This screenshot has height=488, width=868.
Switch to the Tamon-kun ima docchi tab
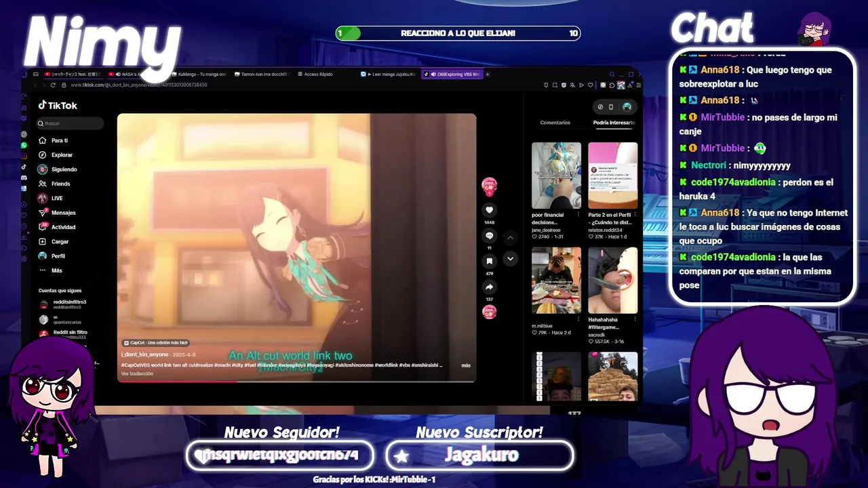click(x=263, y=74)
